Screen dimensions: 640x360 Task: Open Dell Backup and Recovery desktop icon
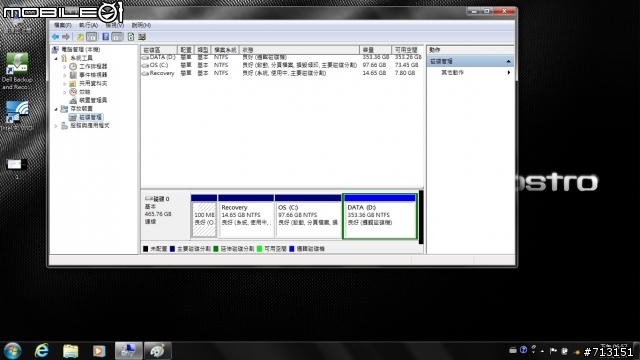click(x=17, y=71)
